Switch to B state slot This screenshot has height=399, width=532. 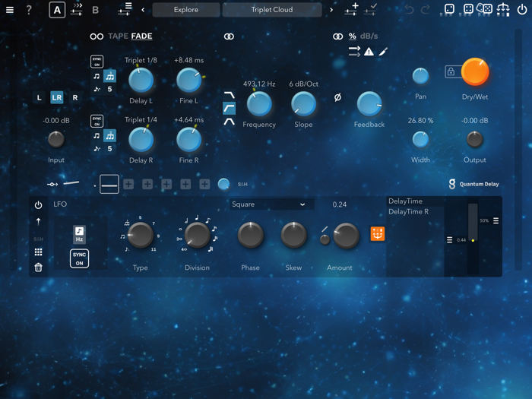point(95,10)
